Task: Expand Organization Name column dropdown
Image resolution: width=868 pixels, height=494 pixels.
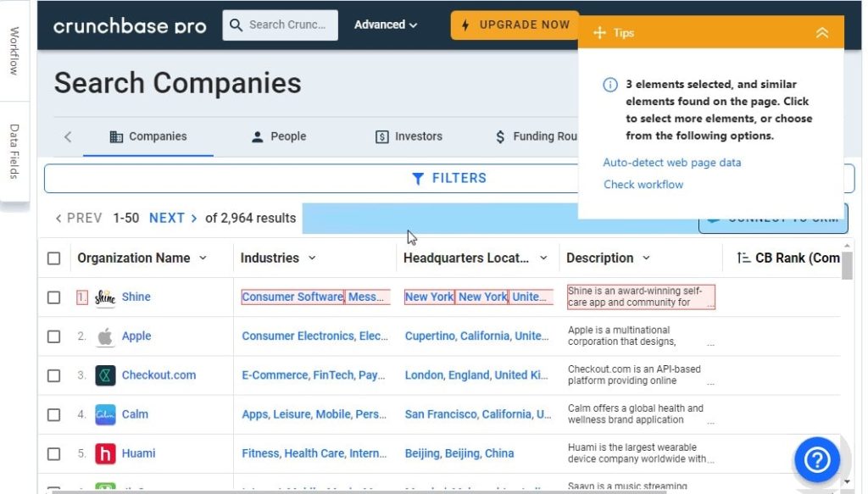Action: click(x=203, y=258)
